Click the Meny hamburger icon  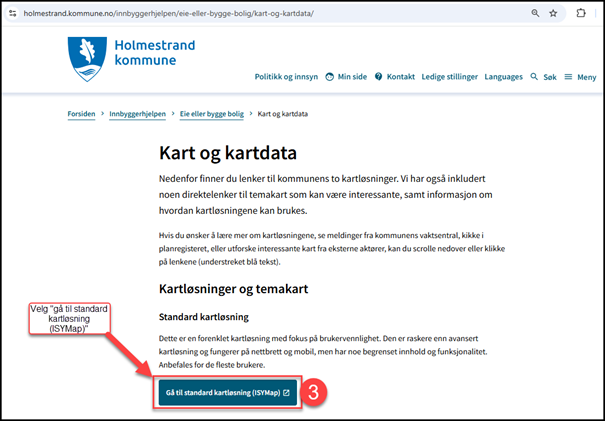click(x=568, y=77)
